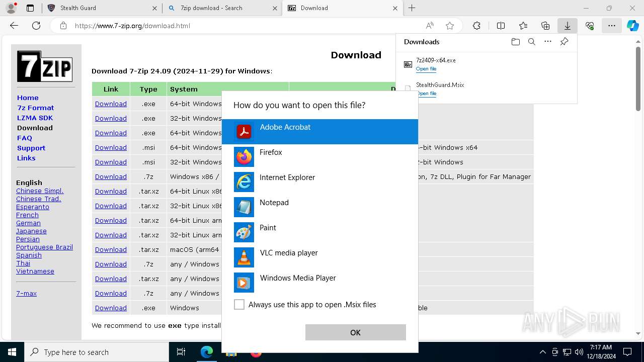The image size is (644, 362).
Task: Open the notification center
Action: (x=627, y=352)
